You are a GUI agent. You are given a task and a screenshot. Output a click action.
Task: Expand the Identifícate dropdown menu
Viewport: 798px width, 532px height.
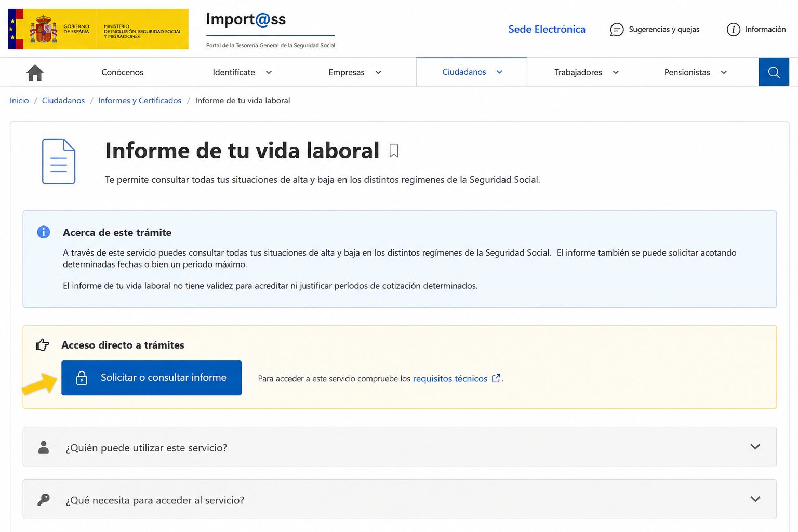pyautogui.click(x=243, y=72)
